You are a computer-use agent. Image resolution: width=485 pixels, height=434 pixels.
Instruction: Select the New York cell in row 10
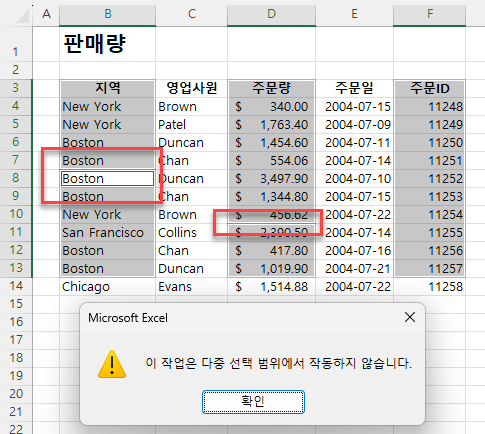pos(107,214)
